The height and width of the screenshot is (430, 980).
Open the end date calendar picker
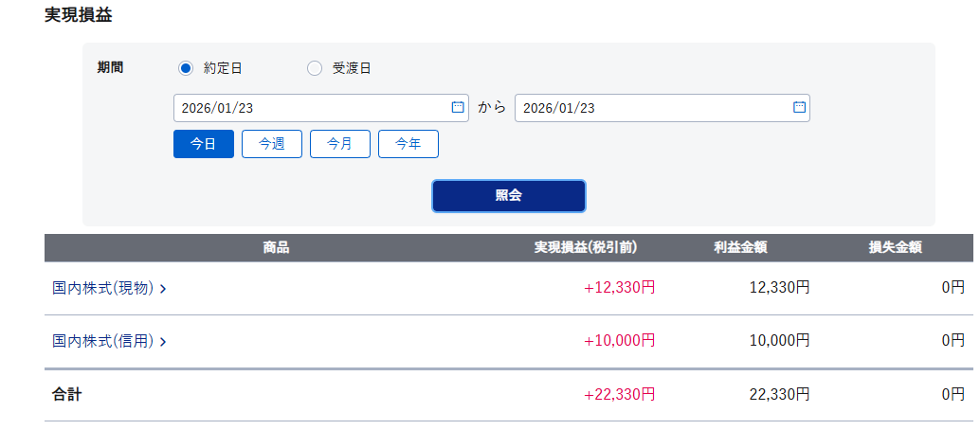(x=799, y=107)
